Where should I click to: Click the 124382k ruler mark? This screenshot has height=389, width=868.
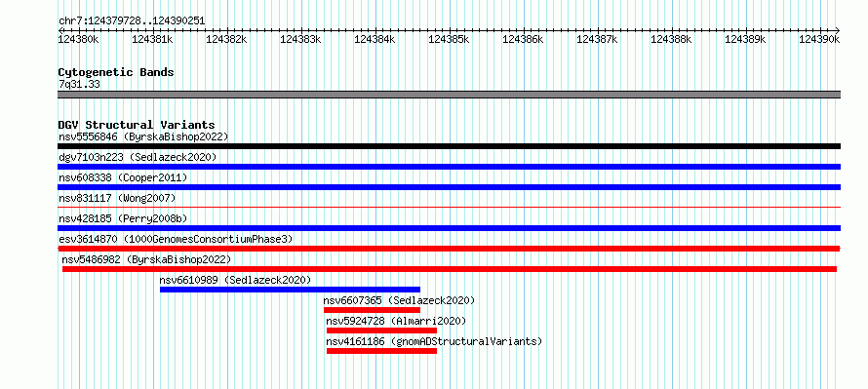click(227, 39)
